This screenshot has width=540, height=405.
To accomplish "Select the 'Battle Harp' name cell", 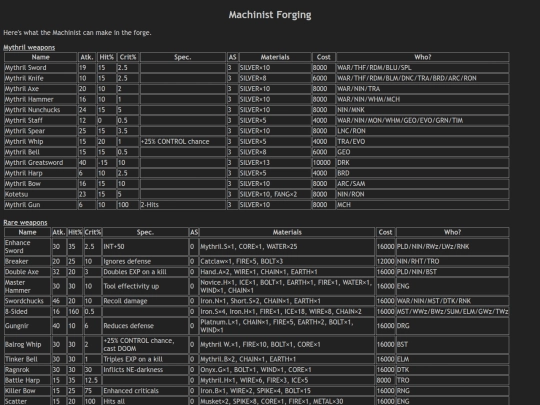I will pyautogui.click(x=28, y=380).
